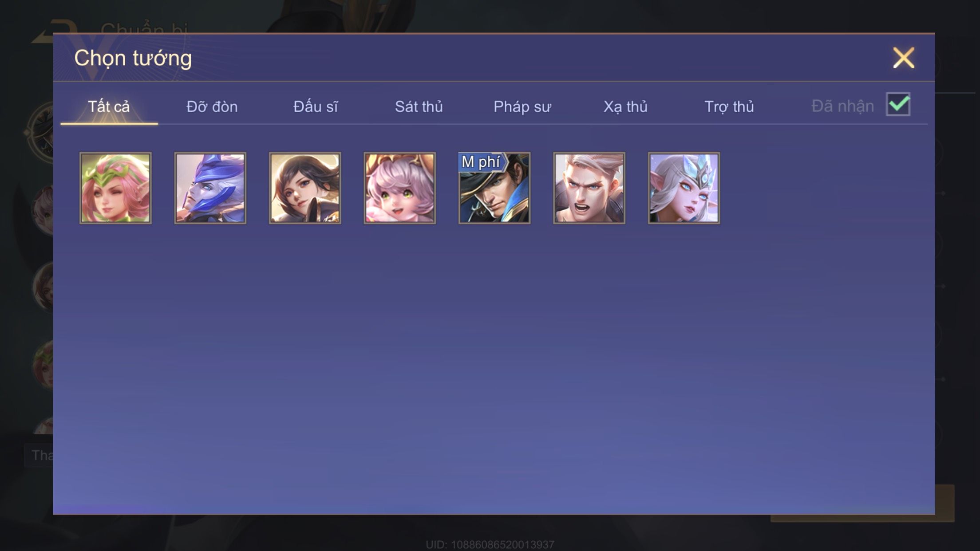Pick the shouting blond male hero
Screen dimensions: 980x551
coord(589,188)
